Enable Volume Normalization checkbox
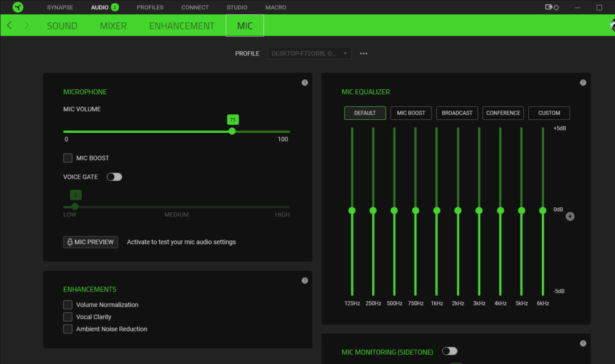Screen dimensions: 615x364 68,305
